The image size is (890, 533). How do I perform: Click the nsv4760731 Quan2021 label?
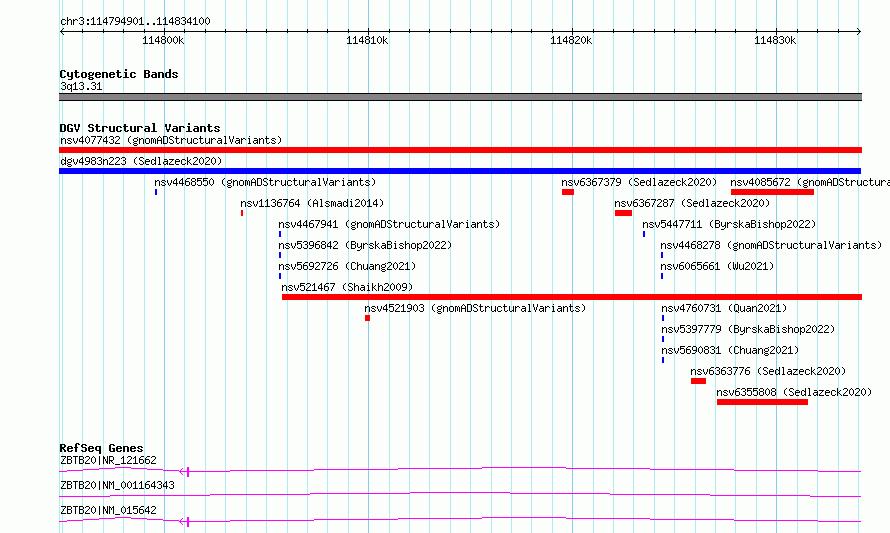click(x=724, y=308)
